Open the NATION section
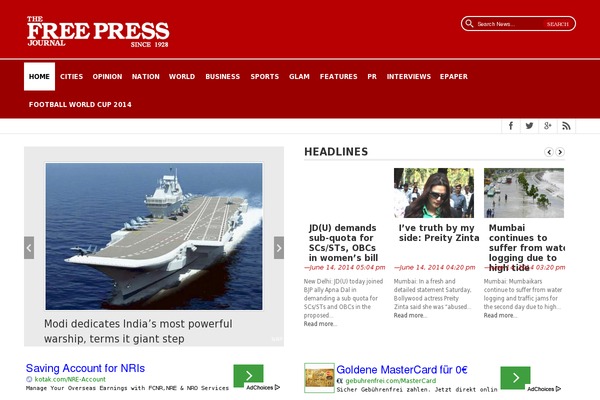Image resolution: width=600 pixels, height=400 pixels. click(146, 77)
